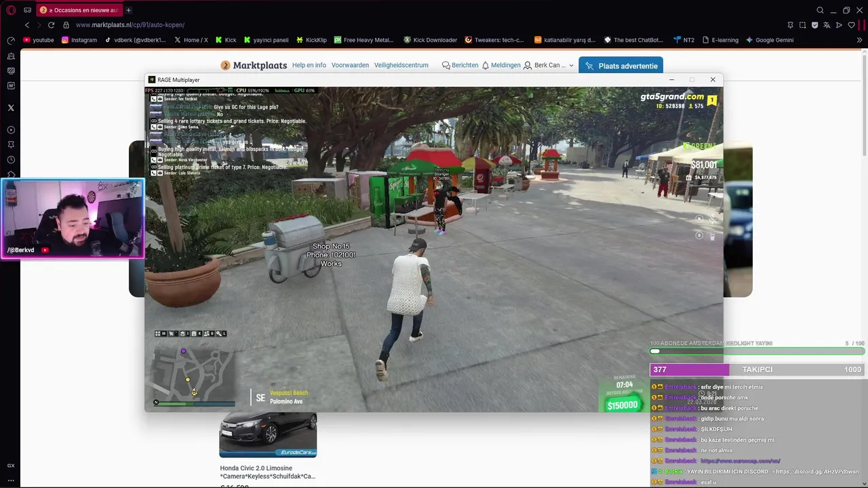Click the gta5grand.com logo in game

click(x=672, y=97)
